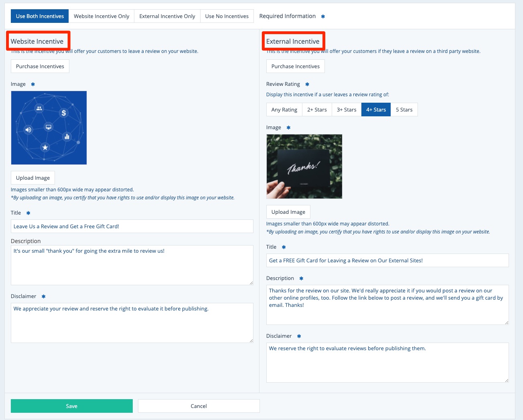This screenshot has height=420, width=523.
Task: Set review rating to 5 Stars
Action: [x=404, y=110]
